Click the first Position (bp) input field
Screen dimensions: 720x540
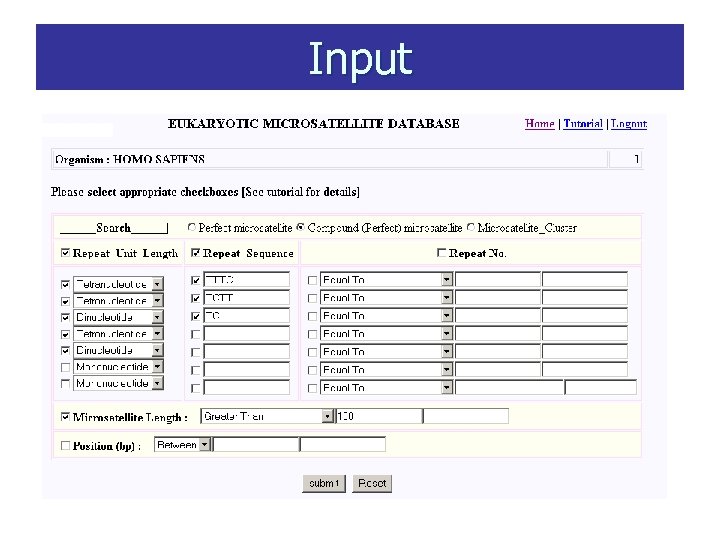point(256,444)
